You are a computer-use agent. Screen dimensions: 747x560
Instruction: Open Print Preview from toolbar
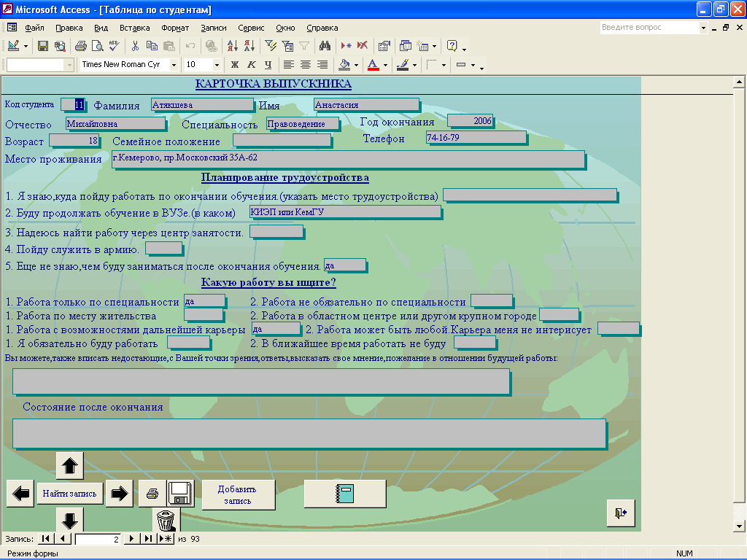coord(98,46)
